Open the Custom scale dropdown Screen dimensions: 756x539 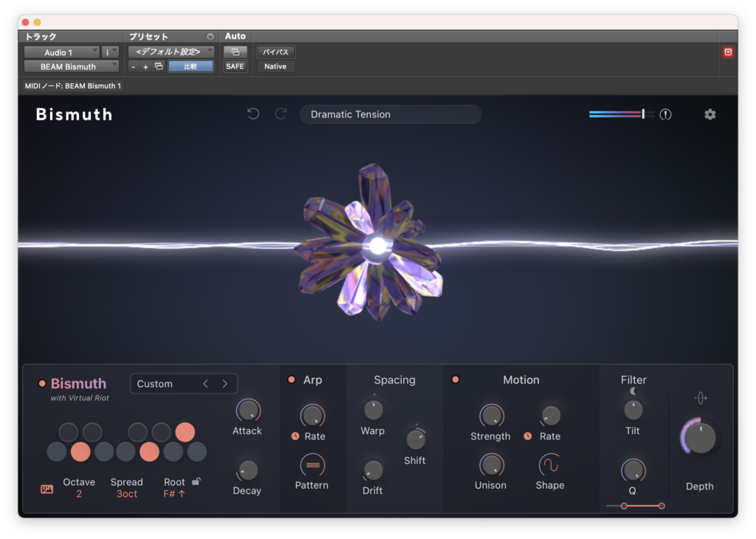click(184, 384)
